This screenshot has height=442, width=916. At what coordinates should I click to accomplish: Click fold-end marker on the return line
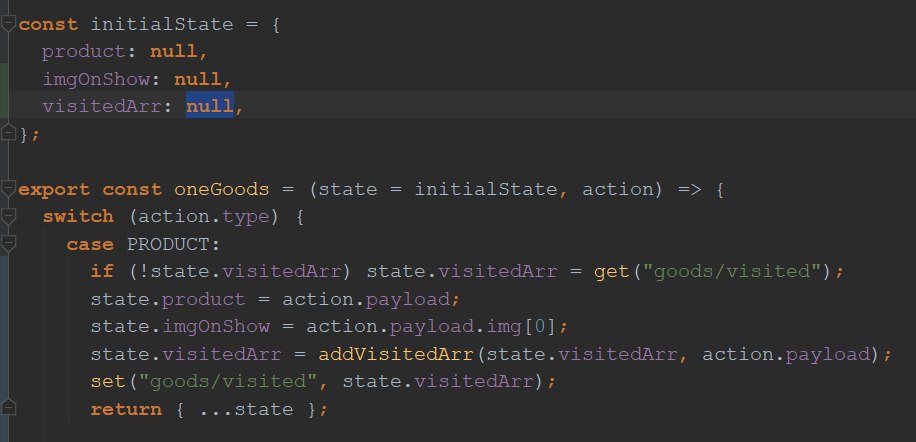8,408
